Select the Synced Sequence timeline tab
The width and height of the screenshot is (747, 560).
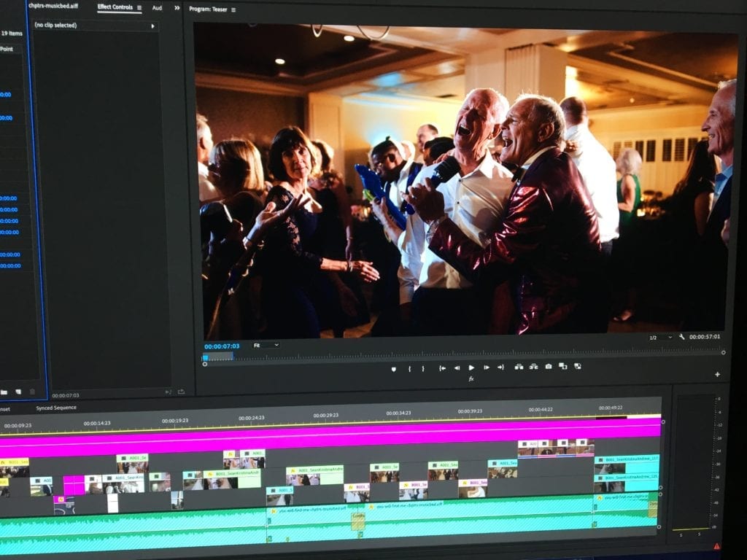click(56, 408)
